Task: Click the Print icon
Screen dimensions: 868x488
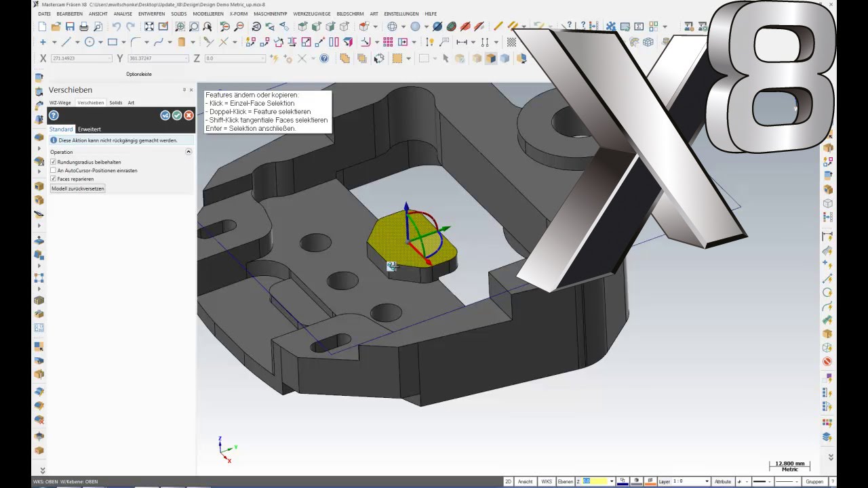Action: pyautogui.click(x=84, y=26)
